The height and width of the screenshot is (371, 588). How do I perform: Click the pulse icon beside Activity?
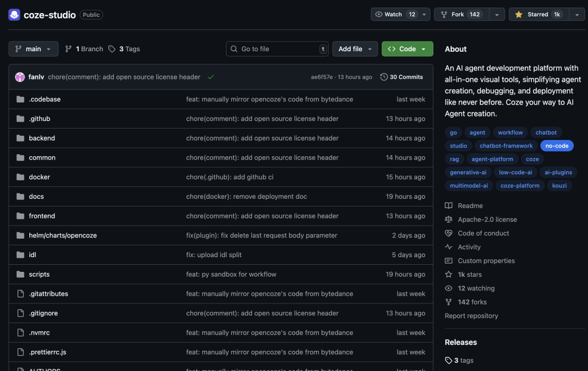(449, 247)
